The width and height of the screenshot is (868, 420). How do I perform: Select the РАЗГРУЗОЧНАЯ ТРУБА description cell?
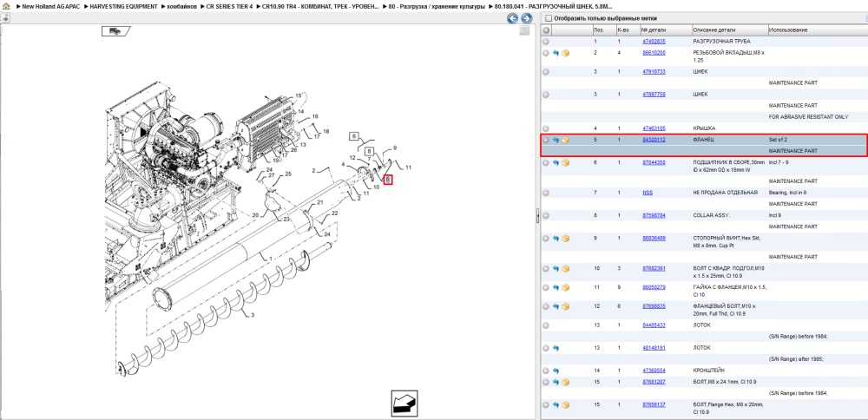[722, 42]
